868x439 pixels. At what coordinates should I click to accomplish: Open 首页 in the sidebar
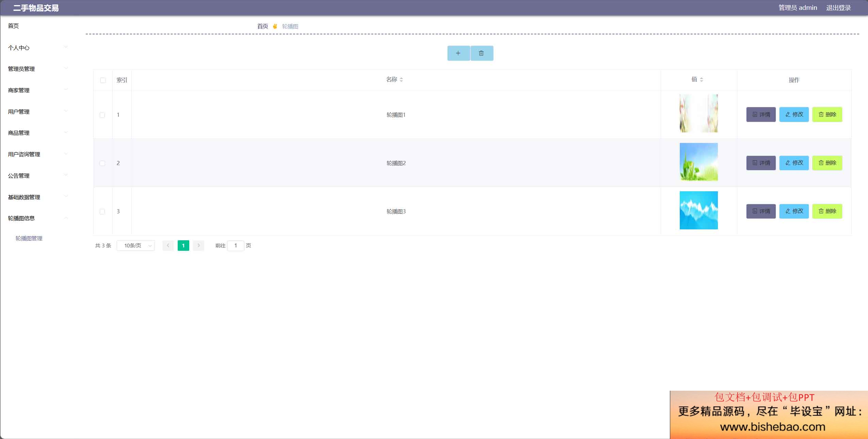pos(13,26)
